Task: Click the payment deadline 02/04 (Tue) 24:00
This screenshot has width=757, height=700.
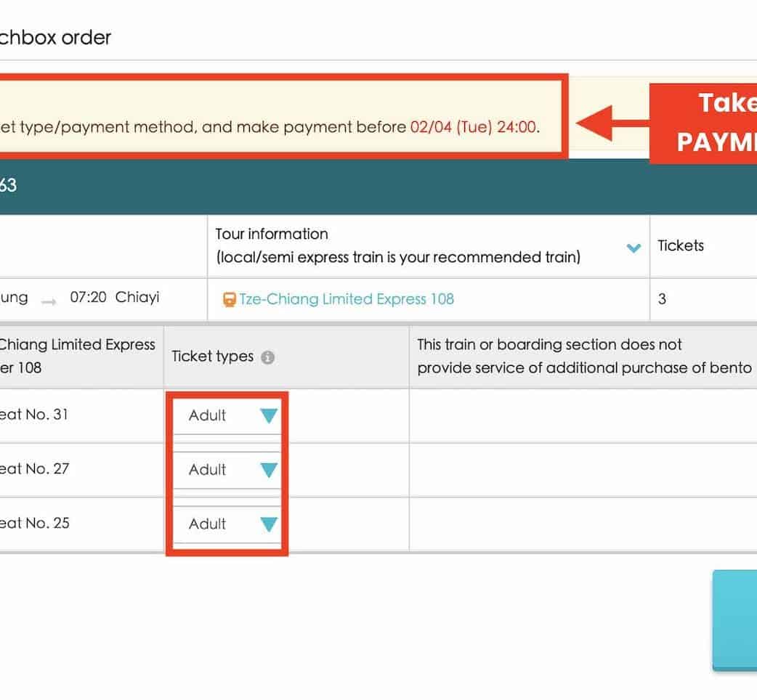Action: coord(473,127)
